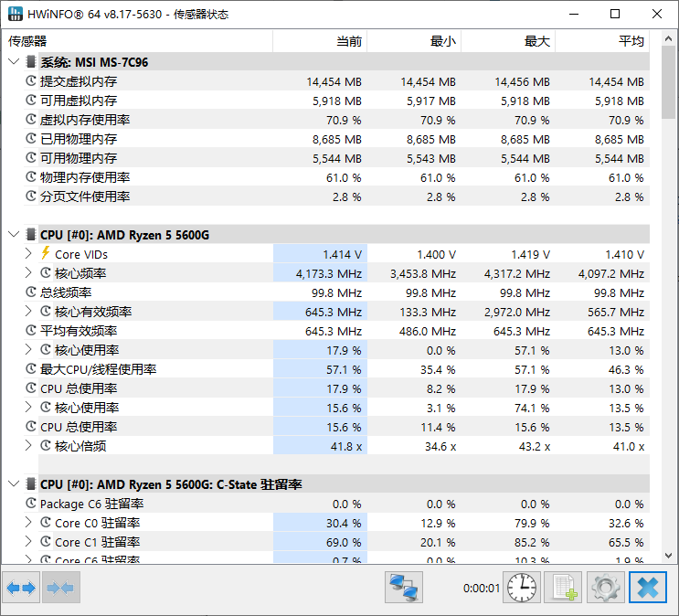The width and height of the screenshot is (679, 616).
Task: Open the network remote monitoring icon
Action: pyautogui.click(x=404, y=588)
